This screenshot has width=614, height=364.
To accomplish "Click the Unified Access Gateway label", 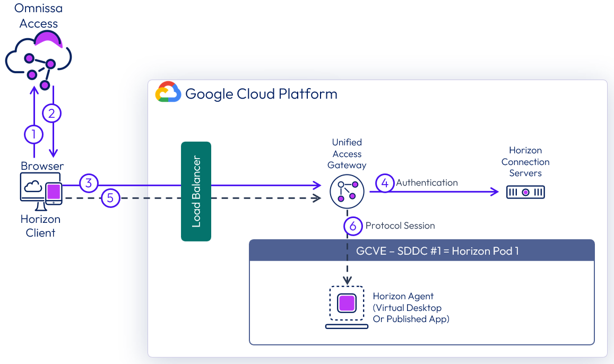I will click(x=347, y=153).
